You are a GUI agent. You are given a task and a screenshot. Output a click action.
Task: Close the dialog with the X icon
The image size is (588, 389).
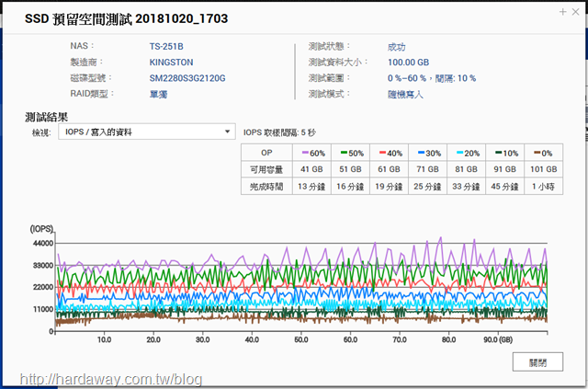pyautogui.click(x=576, y=12)
